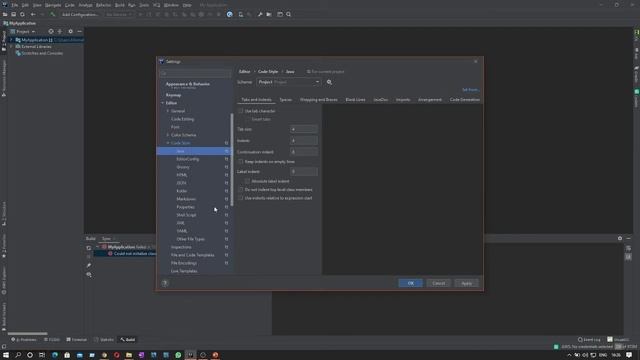Click the Continuation indent input field

pyautogui.click(x=304, y=152)
